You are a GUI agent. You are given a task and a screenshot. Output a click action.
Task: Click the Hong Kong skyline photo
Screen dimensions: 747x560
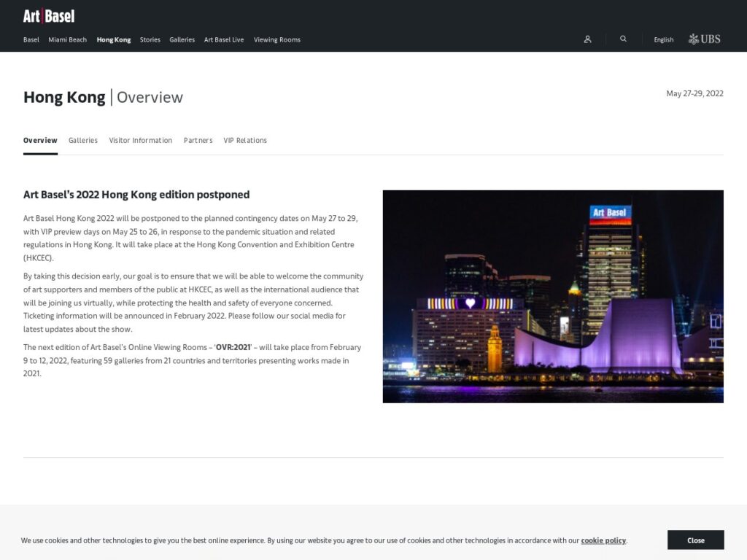pos(553,296)
